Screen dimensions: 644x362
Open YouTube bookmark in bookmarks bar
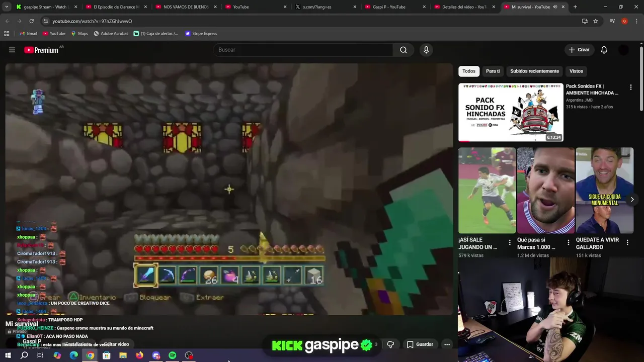[54, 33]
